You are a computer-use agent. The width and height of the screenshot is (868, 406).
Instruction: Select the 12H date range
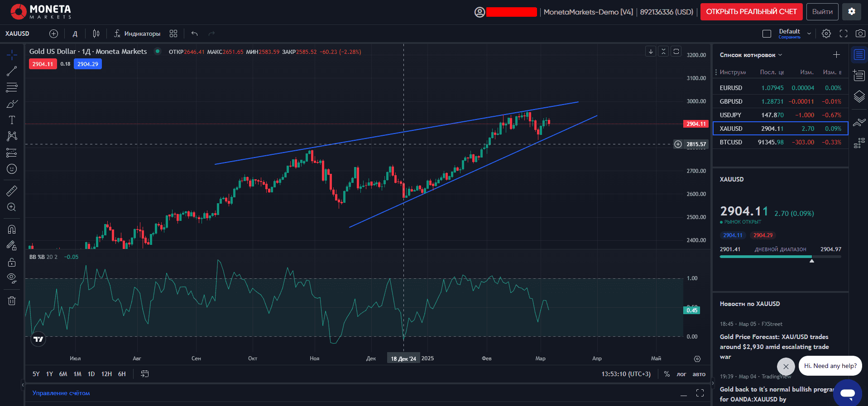106,374
